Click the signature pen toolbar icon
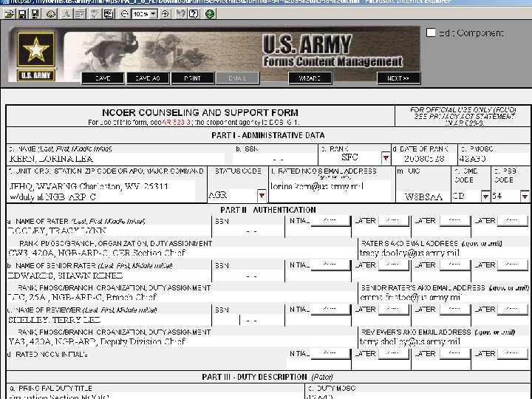The width and height of the screenshot is (532, 399). pos(109,14)
